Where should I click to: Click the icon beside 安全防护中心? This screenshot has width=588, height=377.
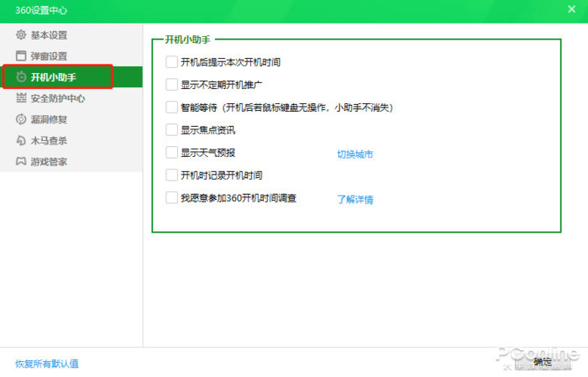coord(21,97)
